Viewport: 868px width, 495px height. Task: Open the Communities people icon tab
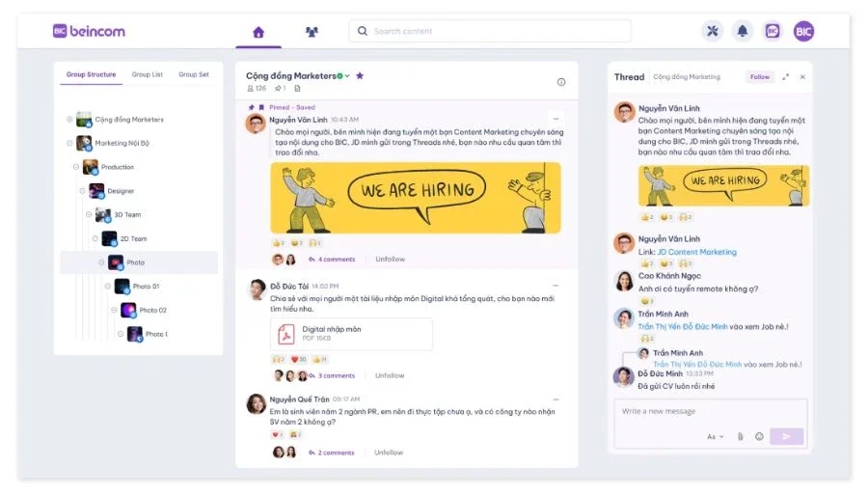click(x=312, y=32)
